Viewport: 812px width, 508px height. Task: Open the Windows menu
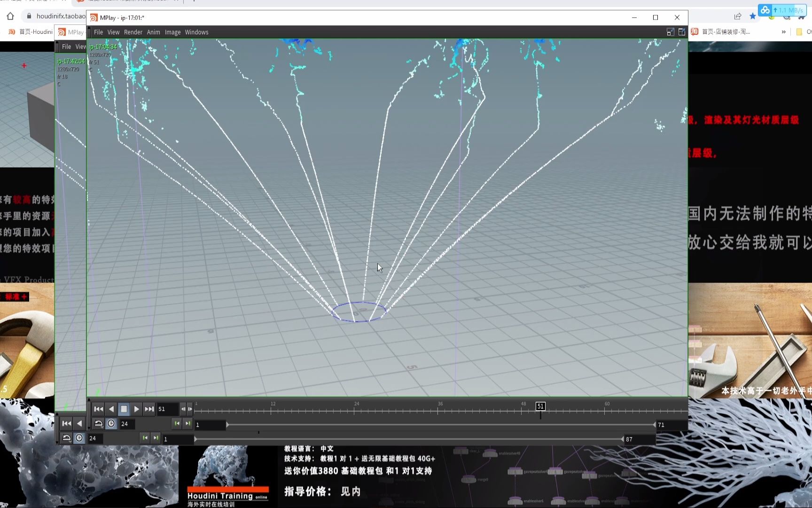[x=196, y=32]
